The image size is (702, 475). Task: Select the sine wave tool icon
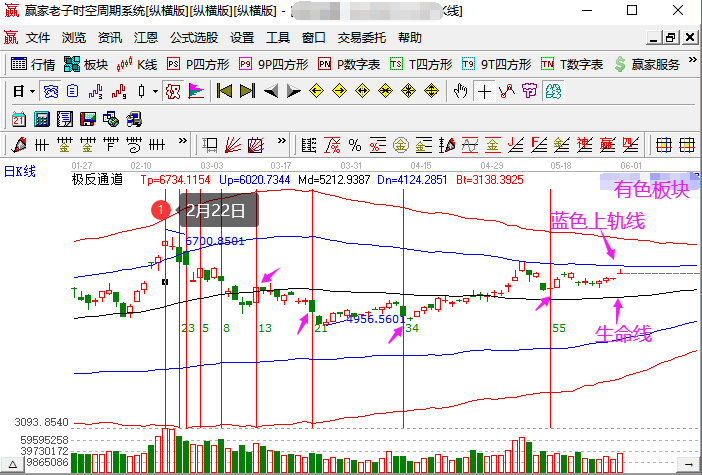tap(470, 145)
